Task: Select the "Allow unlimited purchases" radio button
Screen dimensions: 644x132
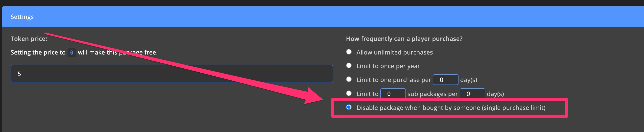Action: [349, 51]
